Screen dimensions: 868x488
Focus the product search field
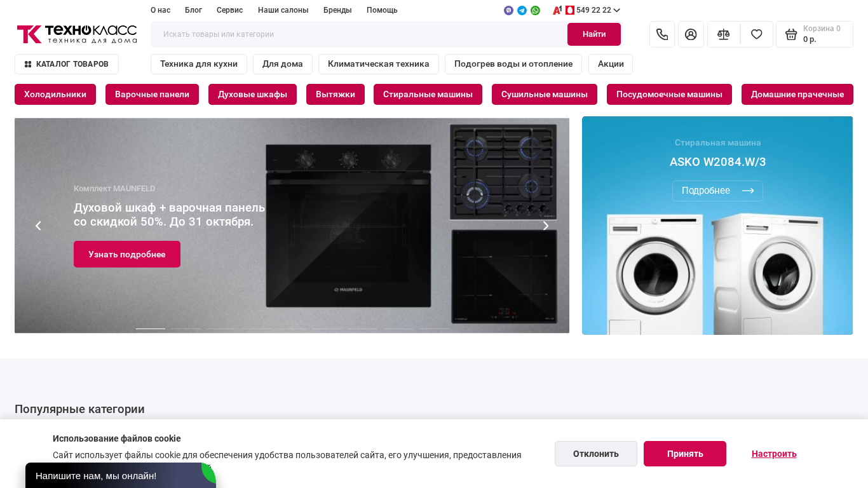coord(358,34)
